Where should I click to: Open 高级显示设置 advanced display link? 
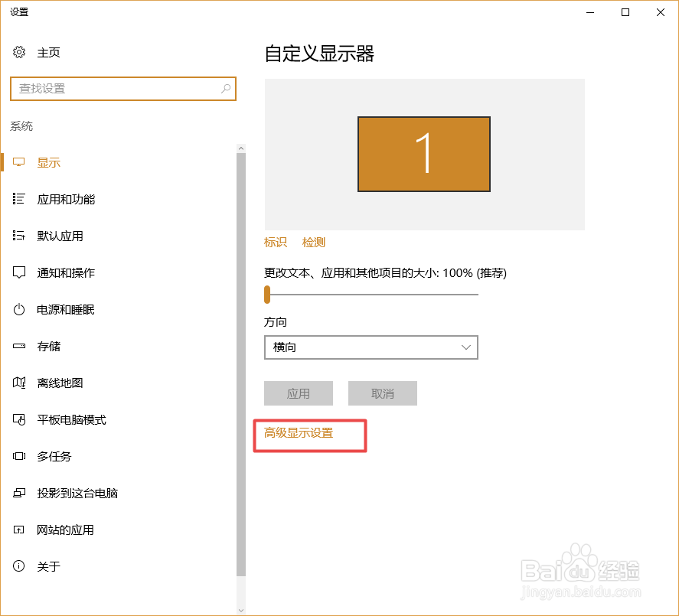tap(299, 433)
